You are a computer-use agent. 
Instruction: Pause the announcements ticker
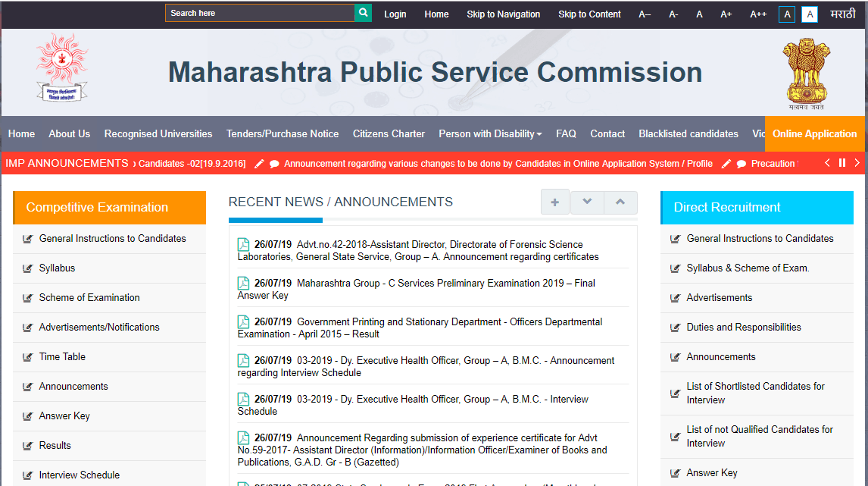[842, 163]
